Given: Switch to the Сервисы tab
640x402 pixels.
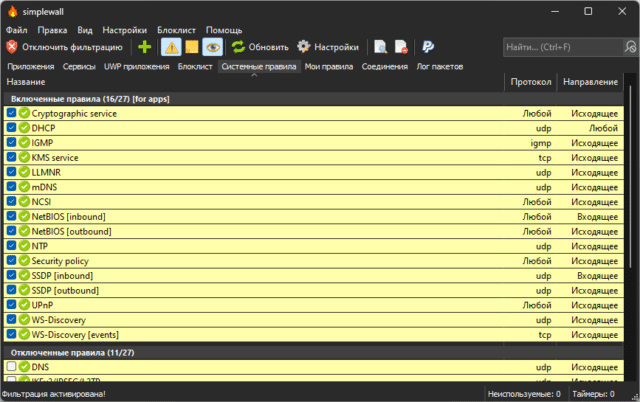Looking at the screenshot, I should tap(79, 67).
